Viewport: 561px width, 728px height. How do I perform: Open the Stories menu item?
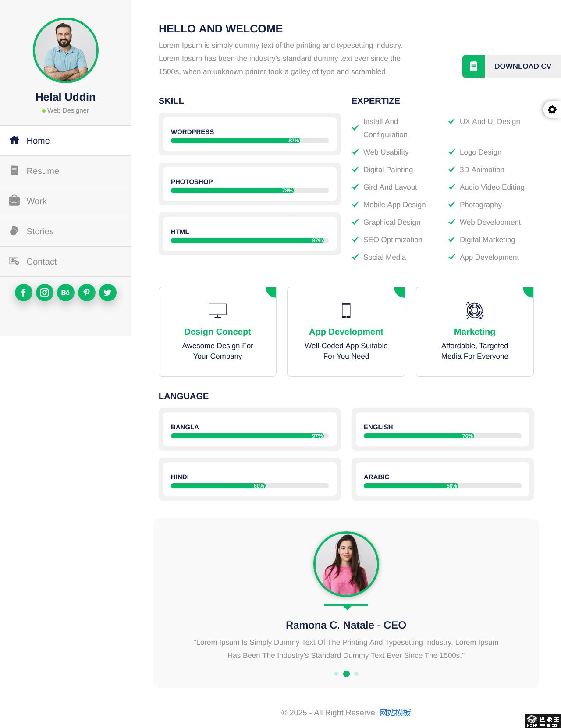66,231
